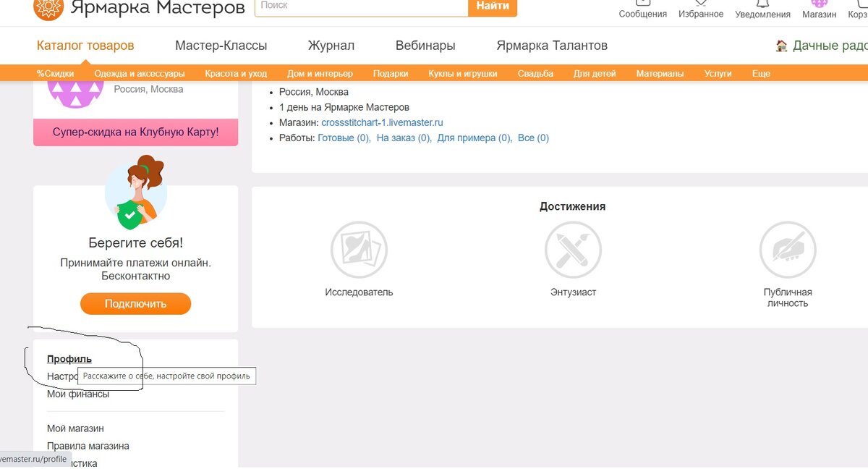The width and height of the screenshot is (868, 469).
Task: Select Для детей category
Action: [x=595, y=74]
